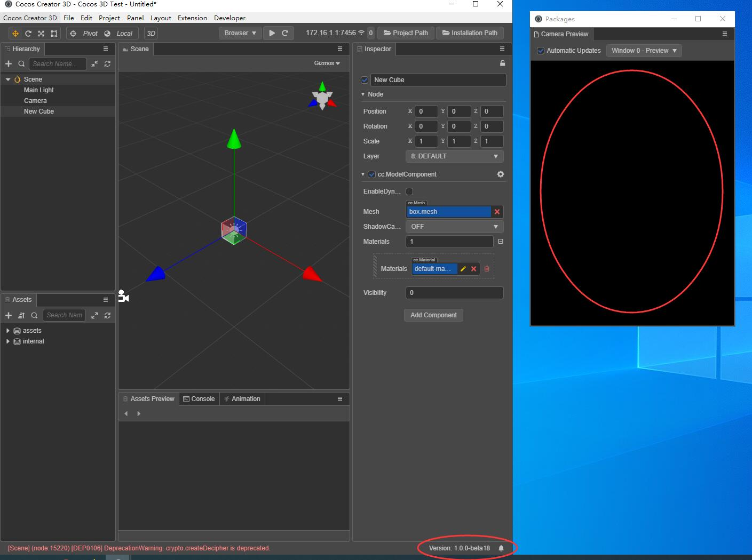Expand the assets folder tree item
The height and width of the screenshot is (560, 752).
tap(7, 330)
